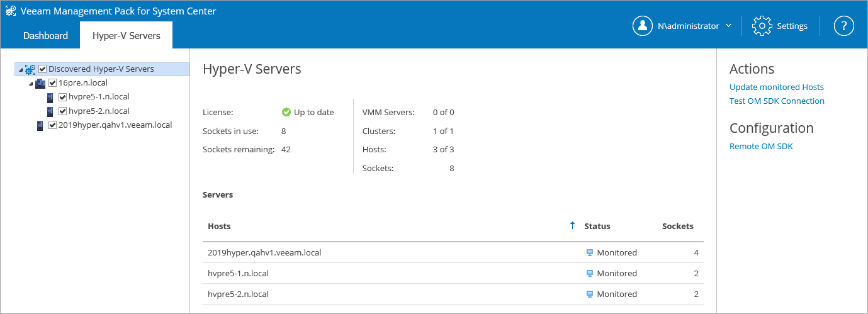This screenshot has width=868, height=314.
Task: Collapse the 16pre.n.local cluster node
Action: coord(31,84)
